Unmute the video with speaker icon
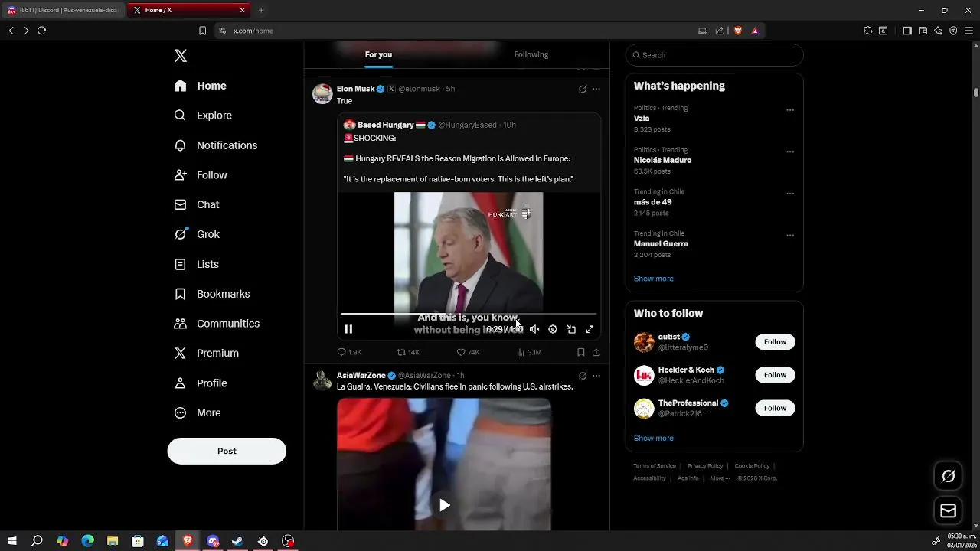 (534, 329)
